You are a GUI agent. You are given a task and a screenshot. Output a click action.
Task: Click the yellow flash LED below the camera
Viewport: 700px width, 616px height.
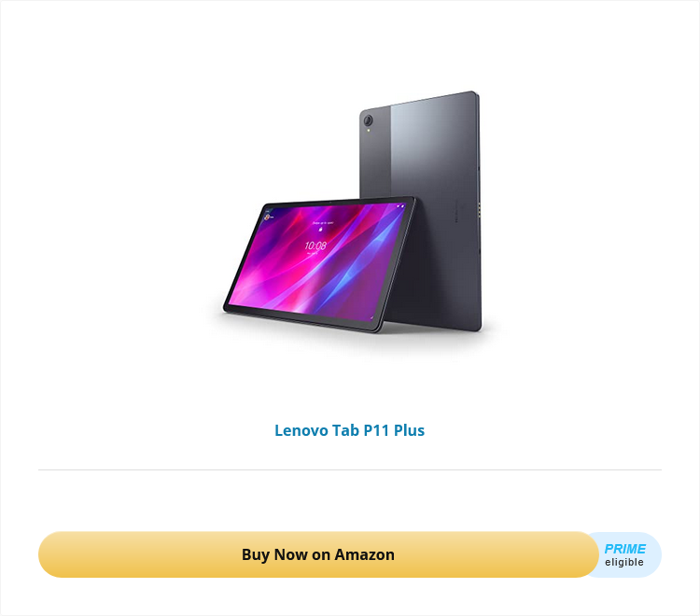tap(369, 131)
